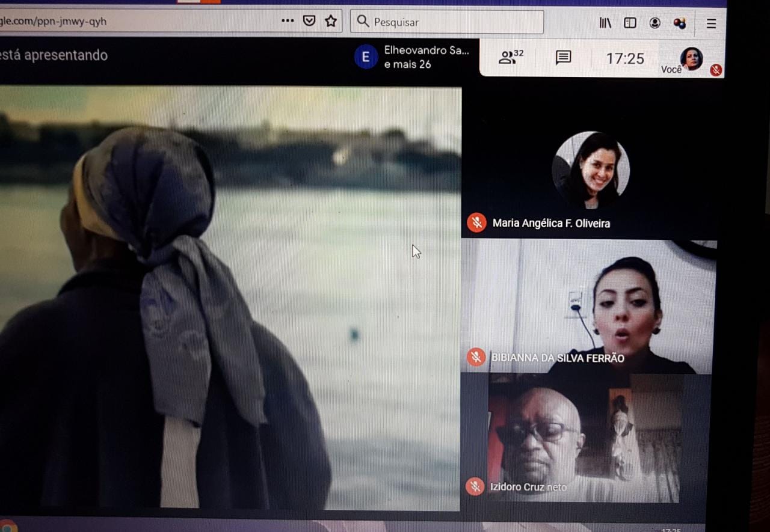This screenshot has width=770, height=532.
Task: Open the page actions three-dots menu
Action: coord(288,21)
